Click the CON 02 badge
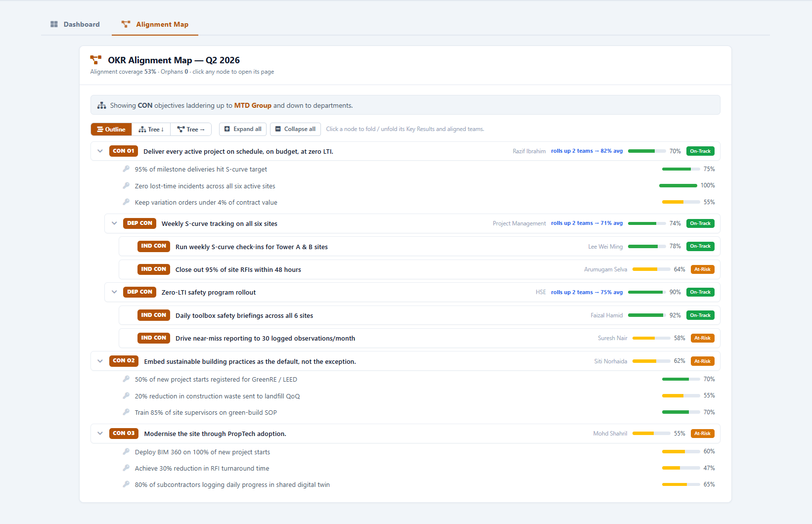This screenshot has width=812, height=524. pyautogui.click(x=124, y=361)
